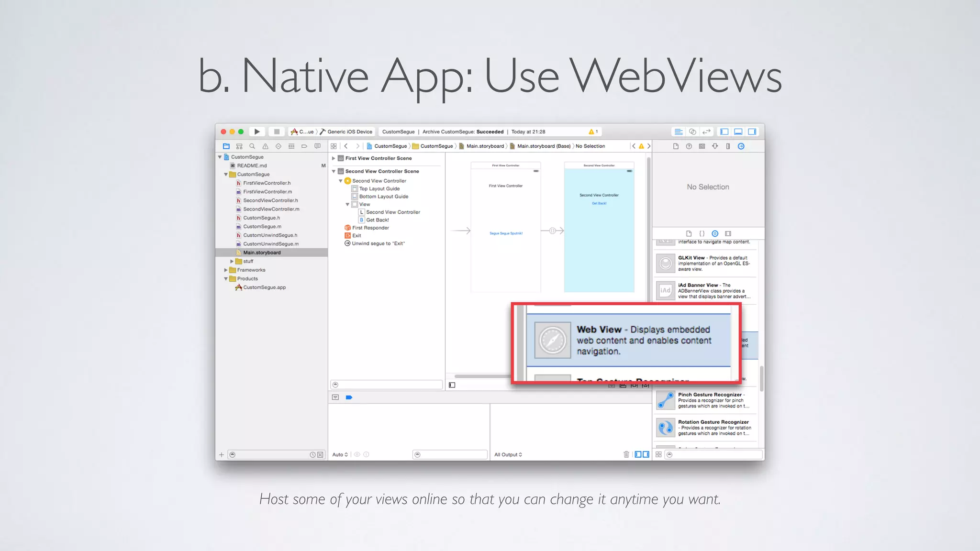The image size is (980, 551).
Task: Click Segue Segue Sputnik! button on canvas
Action: coord(506,233)
